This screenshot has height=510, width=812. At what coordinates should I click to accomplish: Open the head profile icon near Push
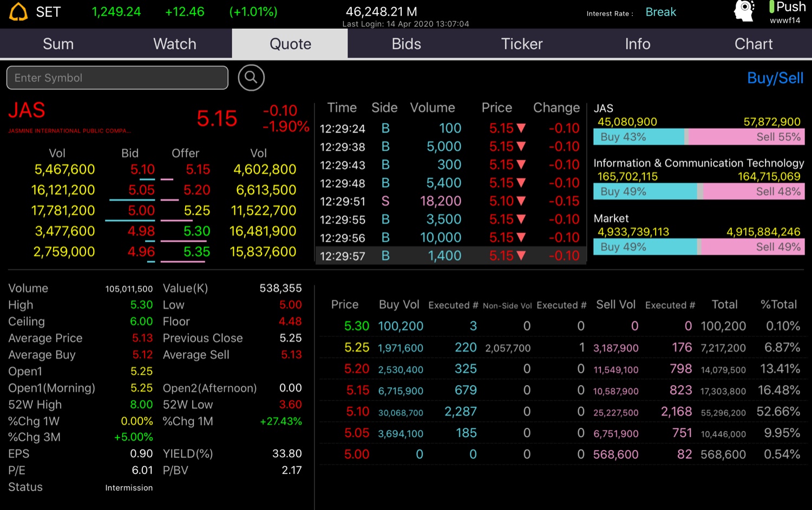point(744,11)
